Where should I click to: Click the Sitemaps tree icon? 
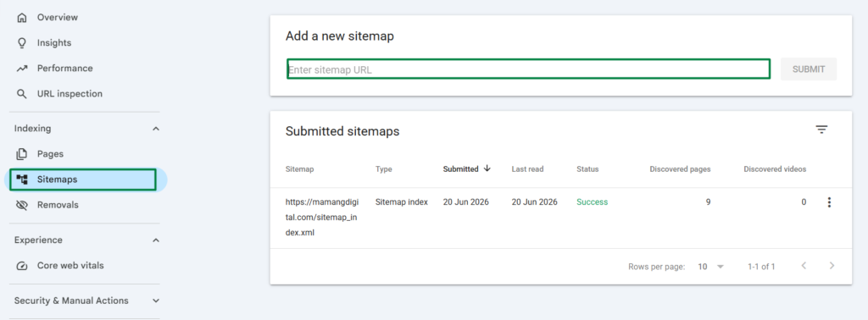(x=22, y=179)
